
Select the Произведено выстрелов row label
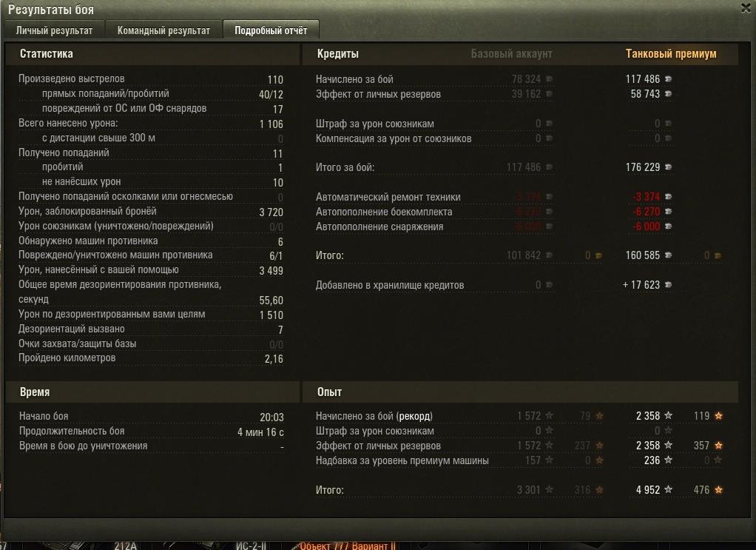71,78
